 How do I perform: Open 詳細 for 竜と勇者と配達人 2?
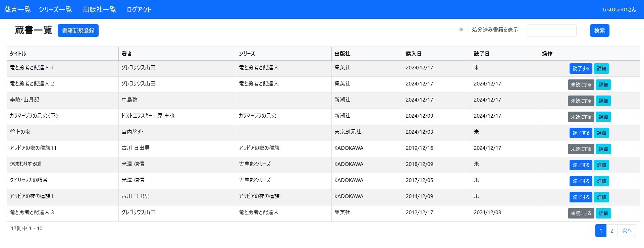tap(603, 85)
